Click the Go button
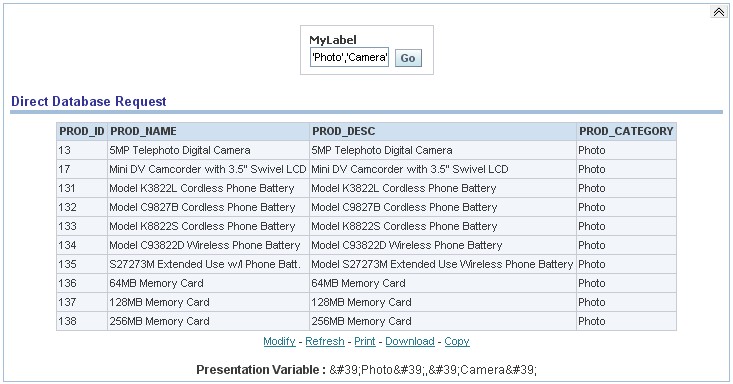This screenshot has width=733, height=384. pos(408,58)
